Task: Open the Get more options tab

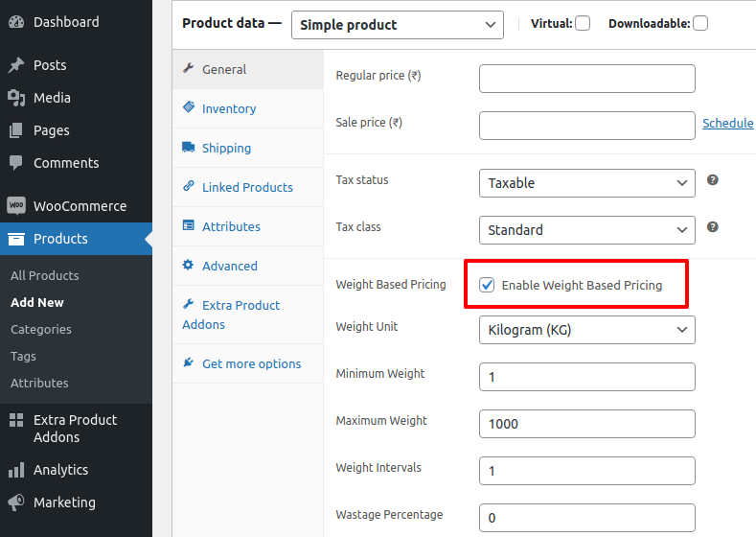Action: [248, 363]
